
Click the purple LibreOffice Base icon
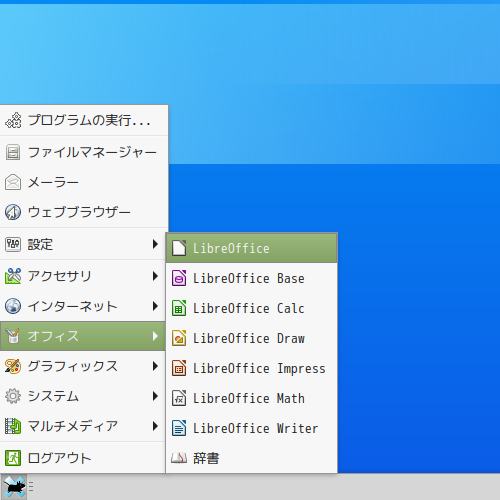tap(179, 278)
